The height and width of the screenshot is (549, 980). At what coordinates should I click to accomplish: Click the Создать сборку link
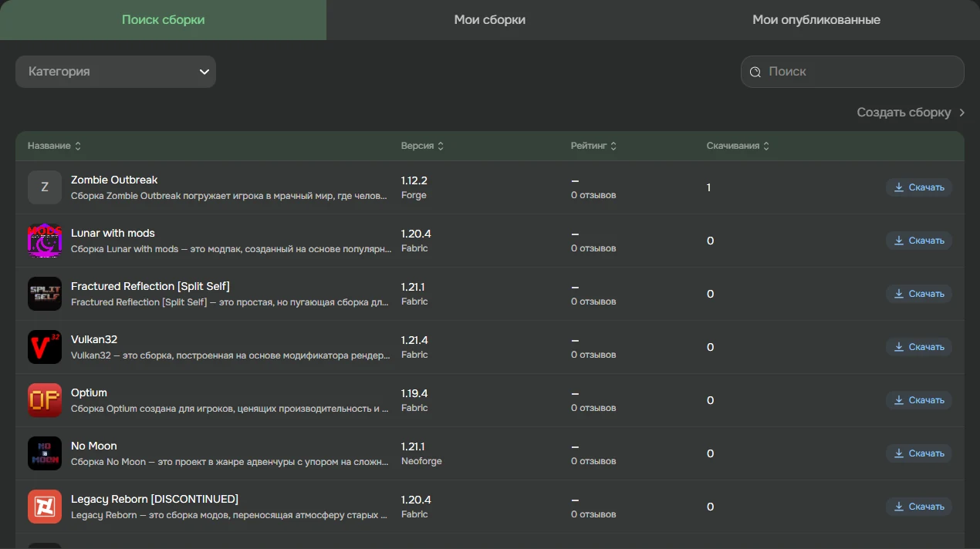coord(911,113)
